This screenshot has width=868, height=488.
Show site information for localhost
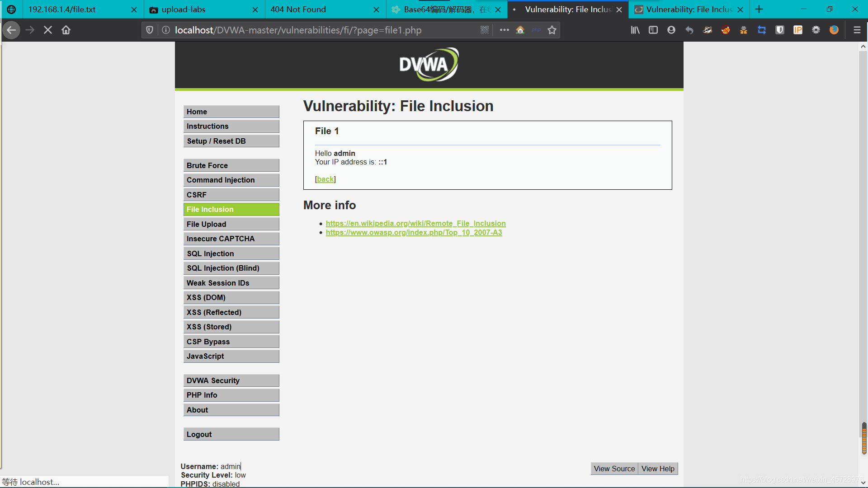click(166, 30)
